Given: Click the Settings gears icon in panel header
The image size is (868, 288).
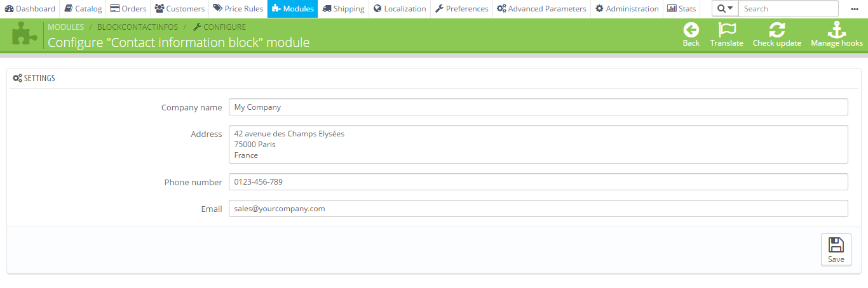Looking at the screenshot, I should click(x=17, y=78).
